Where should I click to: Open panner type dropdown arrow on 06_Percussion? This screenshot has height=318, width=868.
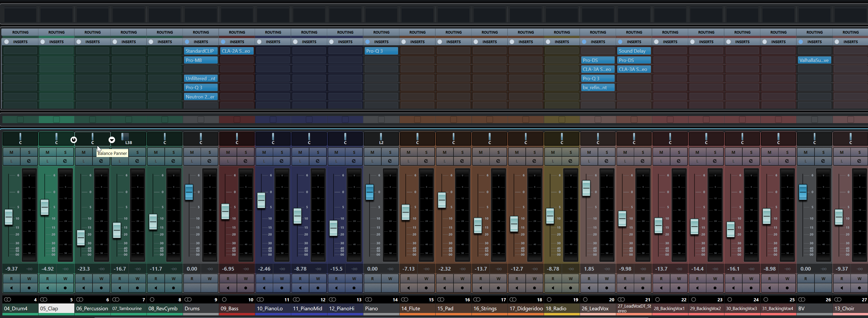(x=112, y=140)
